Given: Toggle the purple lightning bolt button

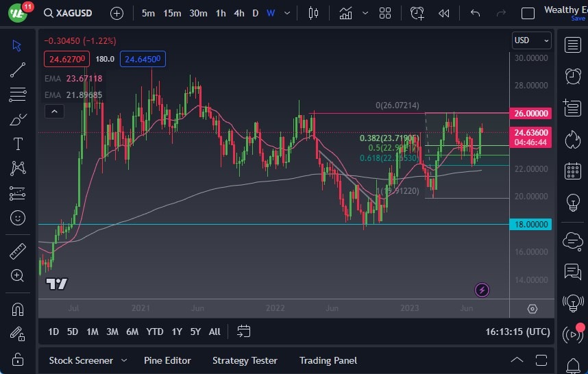Looking at the screenshot, I should (x=482, y=290).
